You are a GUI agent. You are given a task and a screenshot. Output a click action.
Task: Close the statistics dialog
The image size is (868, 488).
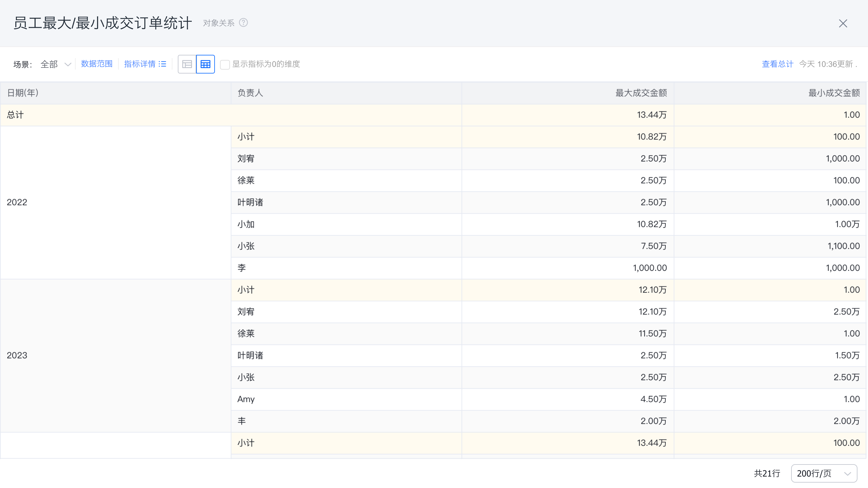coord(843,23)
